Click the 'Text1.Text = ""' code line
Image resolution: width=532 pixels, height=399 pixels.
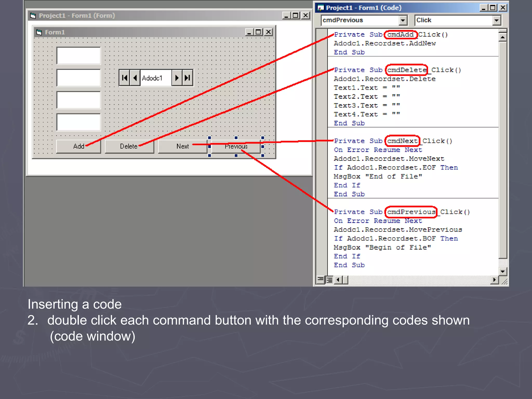click(367, 88)
